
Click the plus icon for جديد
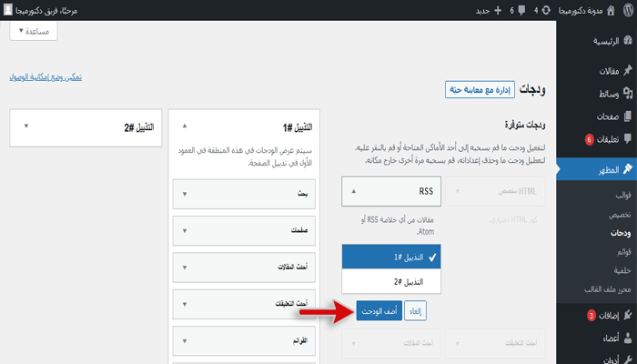point(496,10)
